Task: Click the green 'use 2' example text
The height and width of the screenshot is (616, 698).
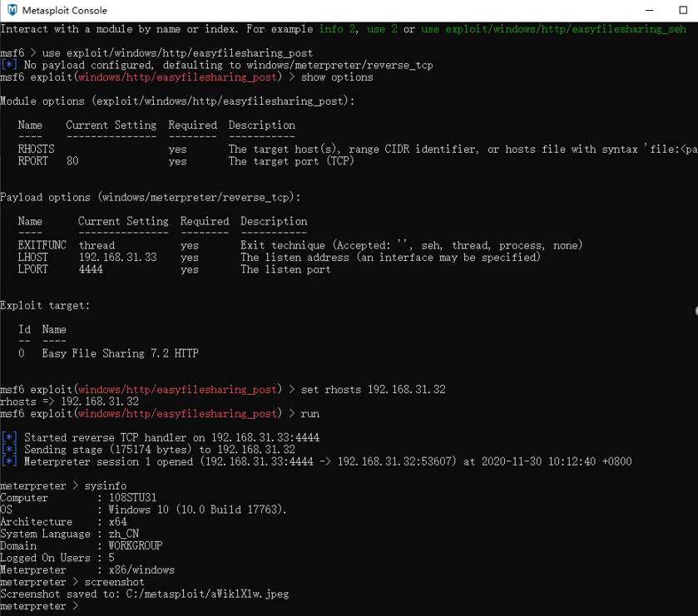Action: pos(382,29)
